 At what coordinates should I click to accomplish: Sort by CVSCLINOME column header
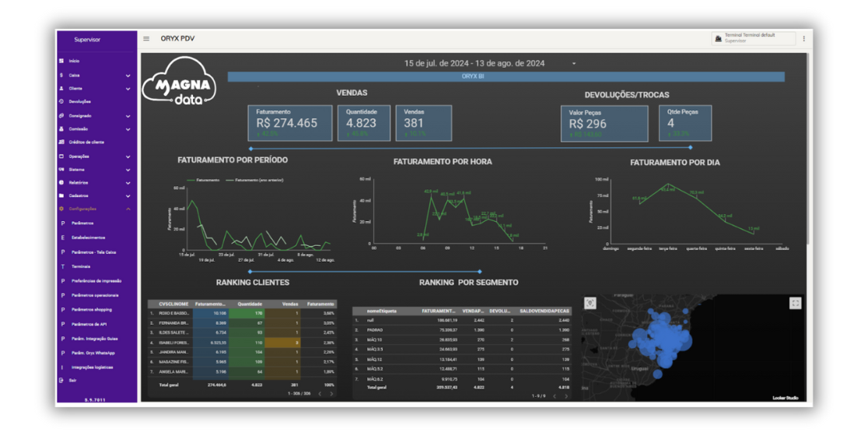coord(173,304)
